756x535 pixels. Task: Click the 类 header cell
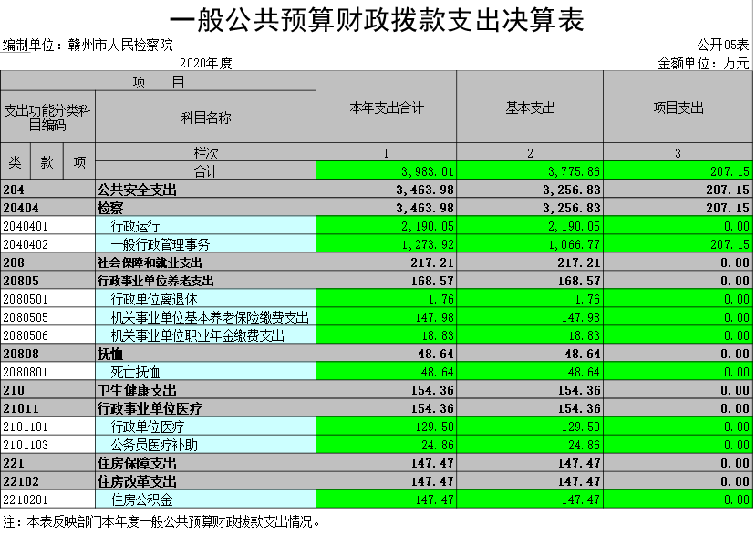(16, 162)
